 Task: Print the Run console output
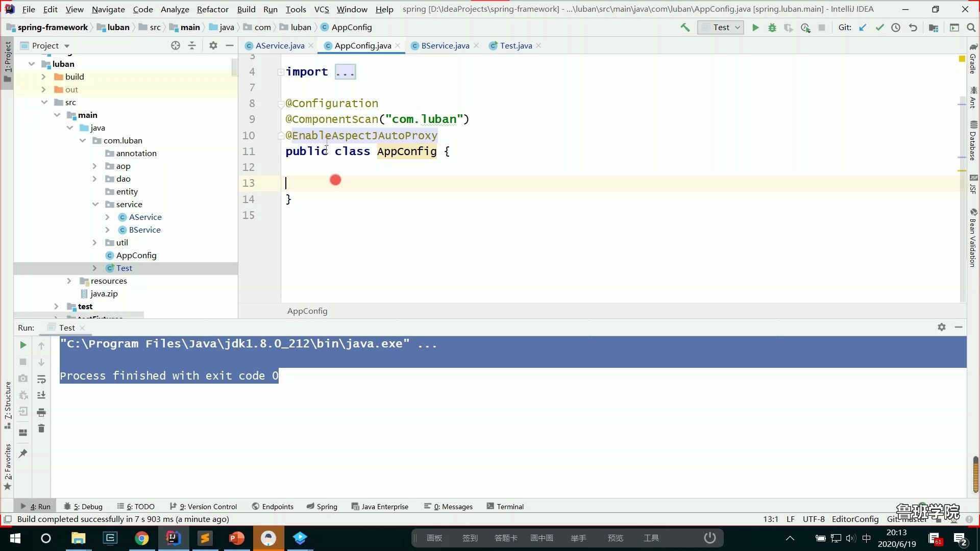pyautogui.click(x=41, y=412)
